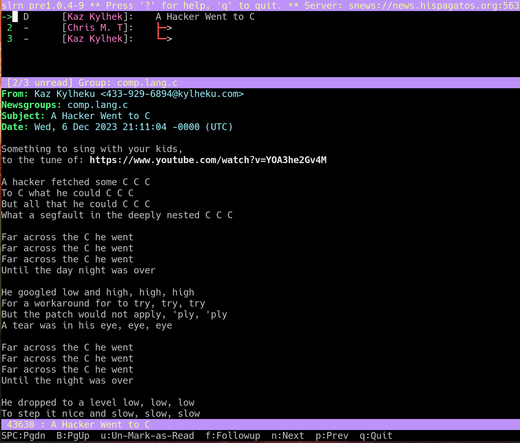The width and height of the screenshot is (520, 443).
Task: Click 'p:Prev' in bottom bar
Action: [x=332, y=436]
